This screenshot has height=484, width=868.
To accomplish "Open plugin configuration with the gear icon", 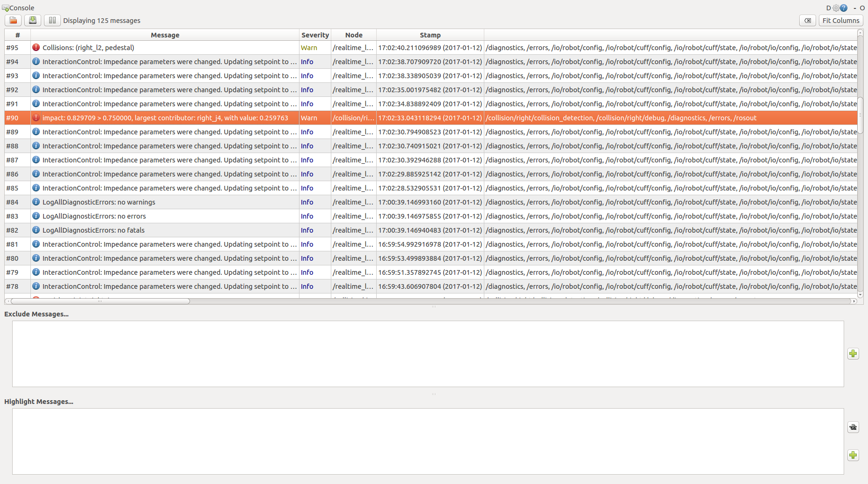I will point(836,8).
